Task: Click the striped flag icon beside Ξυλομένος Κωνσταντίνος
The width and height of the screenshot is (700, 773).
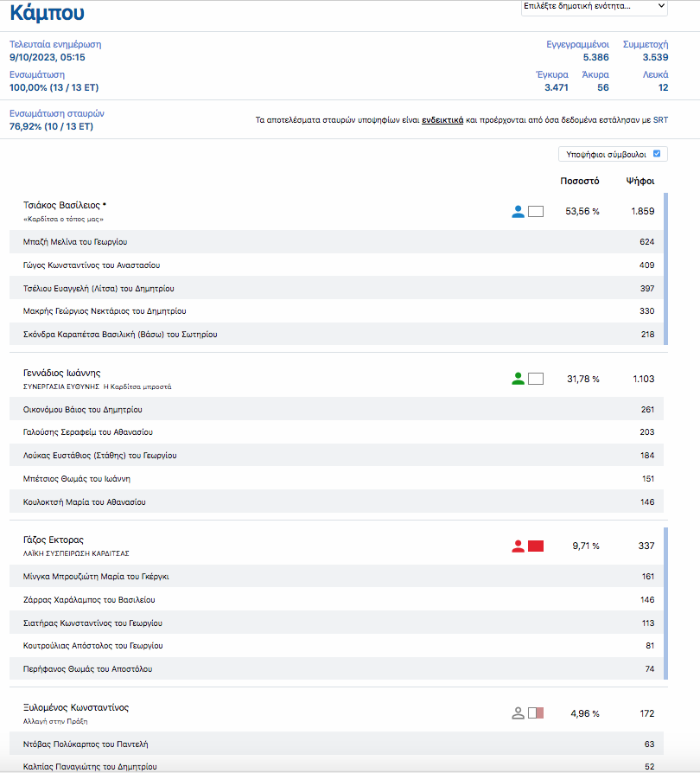Action: pyautogui.click(x=536, y=713)
